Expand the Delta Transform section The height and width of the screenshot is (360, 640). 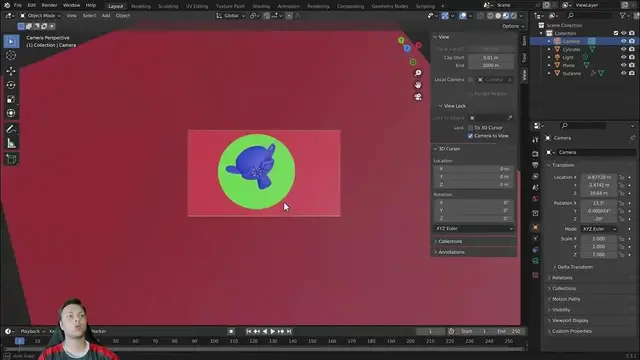click(574, 267)
